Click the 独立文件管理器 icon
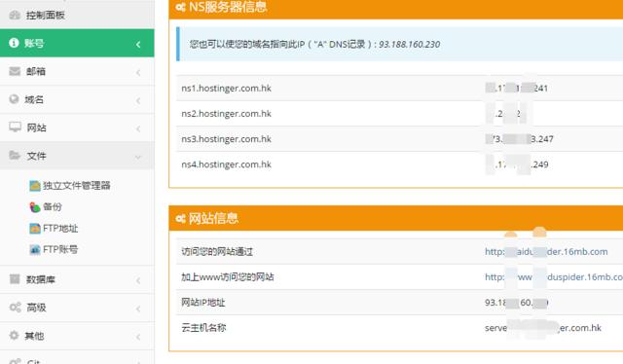The height and width of the screenshot is (364, 623). tap(35, 186)
